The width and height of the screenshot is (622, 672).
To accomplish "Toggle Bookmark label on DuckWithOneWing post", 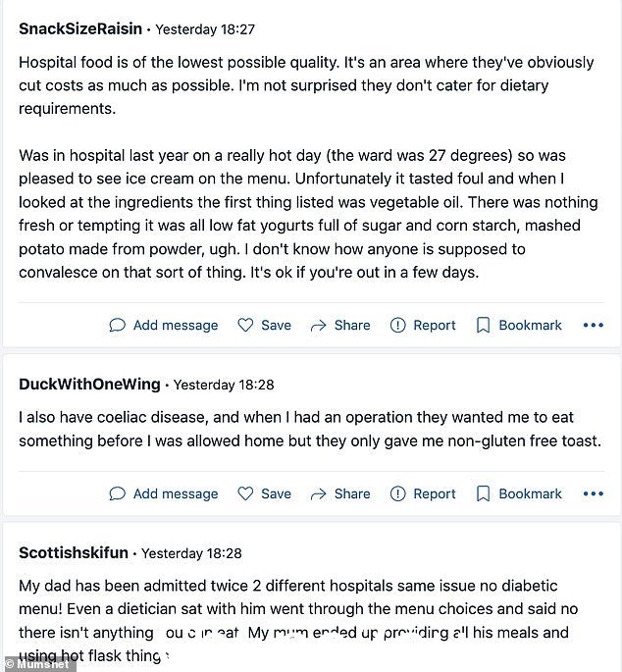I will coord(530,493).
